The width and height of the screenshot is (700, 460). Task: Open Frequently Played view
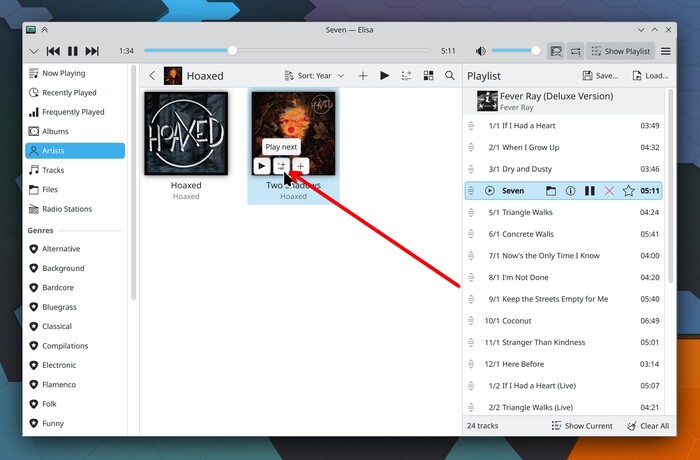[75, 112]
